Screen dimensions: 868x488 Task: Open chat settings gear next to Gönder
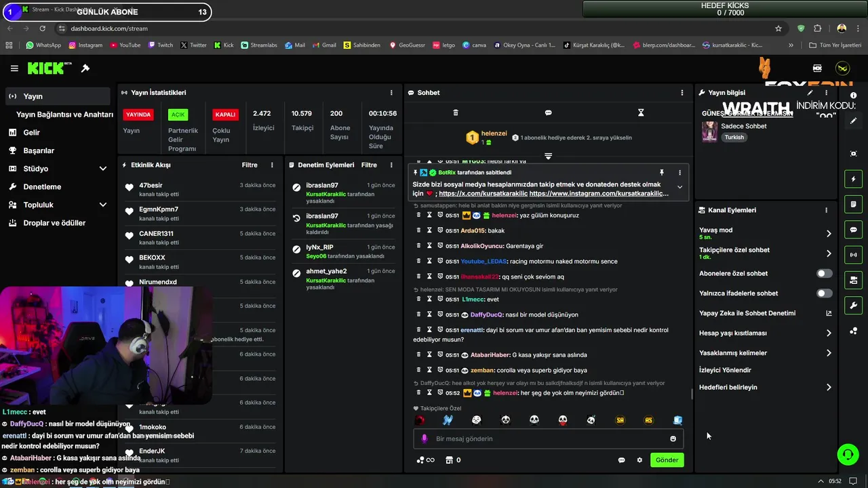pyautogui.click(x=639, y=460)
